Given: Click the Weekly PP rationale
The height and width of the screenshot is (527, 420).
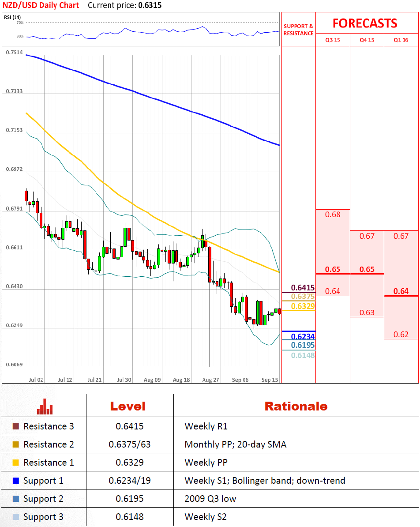Looking at the screenshot, I should pos(206,463).
